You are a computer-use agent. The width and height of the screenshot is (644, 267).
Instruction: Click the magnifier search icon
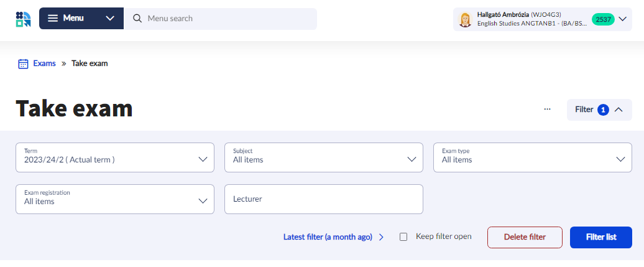pos(137,19)
